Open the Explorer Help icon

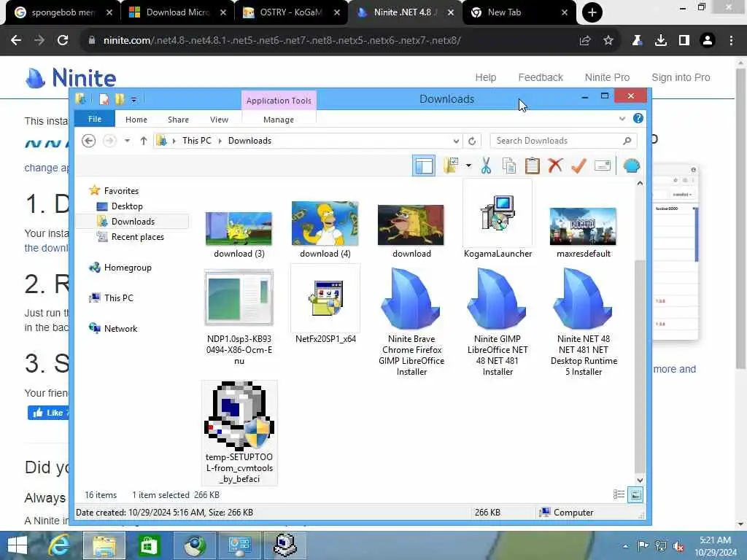pyautogui.click(x=638, y=118)
